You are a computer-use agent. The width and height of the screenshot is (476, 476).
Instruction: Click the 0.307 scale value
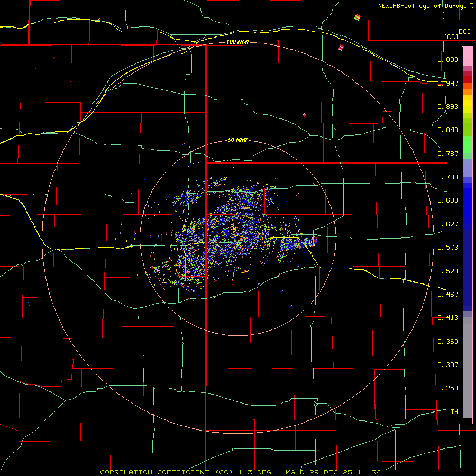(448, 364)
